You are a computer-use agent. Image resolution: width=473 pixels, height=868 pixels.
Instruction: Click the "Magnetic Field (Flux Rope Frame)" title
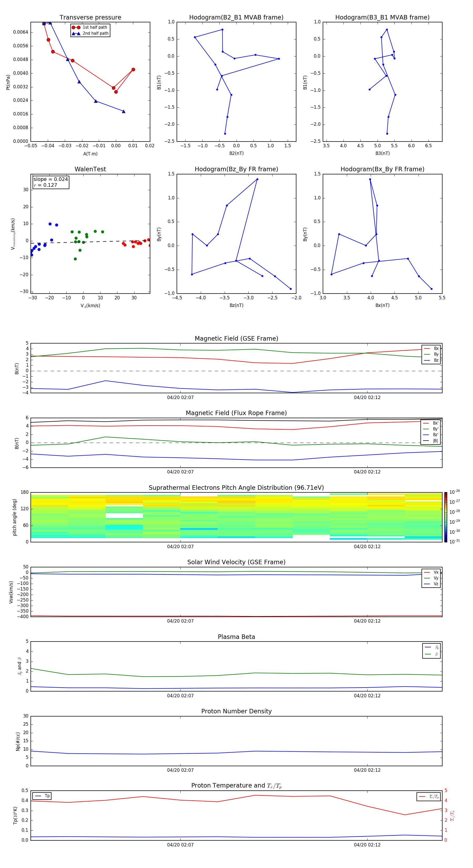[236, 413]
